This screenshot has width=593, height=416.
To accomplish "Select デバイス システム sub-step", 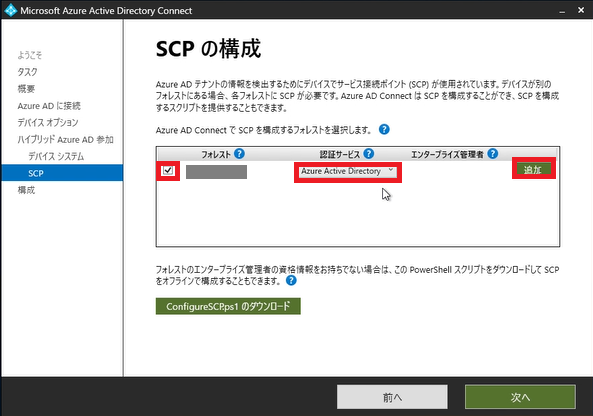I will pos(56,156).
